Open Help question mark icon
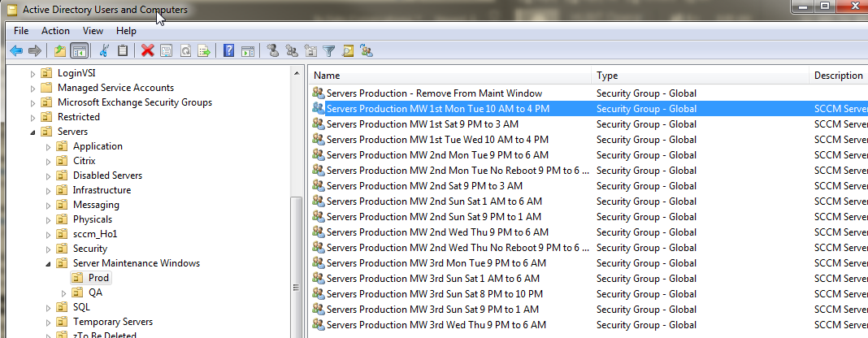The image size is (868, 338). pyautogui.click(x=228, y=51)
